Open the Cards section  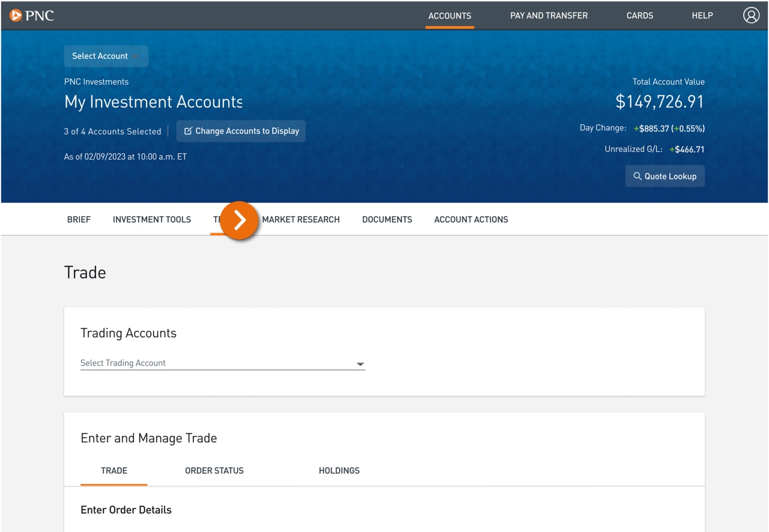point(639,16)
